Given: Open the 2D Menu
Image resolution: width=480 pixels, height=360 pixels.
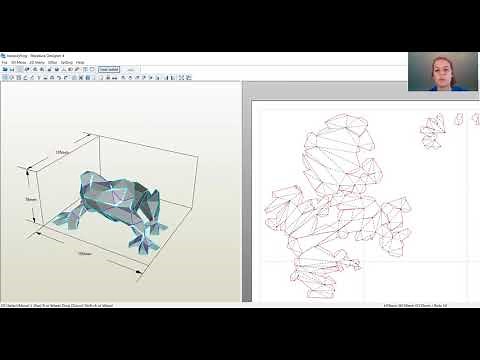Looking at the screenshot, I should coord(37,62).
